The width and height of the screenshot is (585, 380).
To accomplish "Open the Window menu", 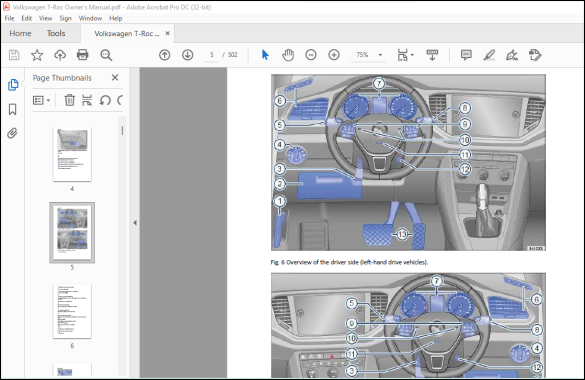I will 90,18.
